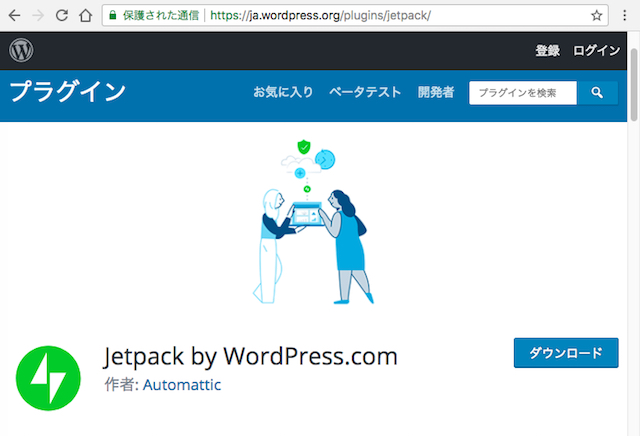Open the お気に入り menu item
The width and height of the screenshot is (640, 436).
coord(283,93)
